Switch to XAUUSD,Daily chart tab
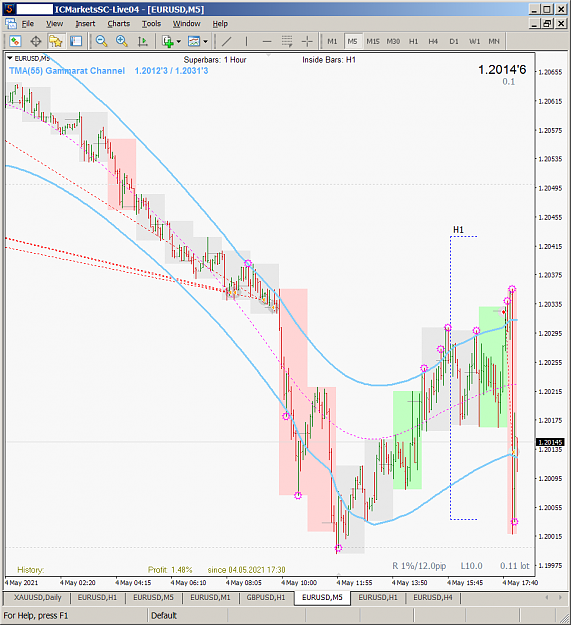 (x=37, y=597)
